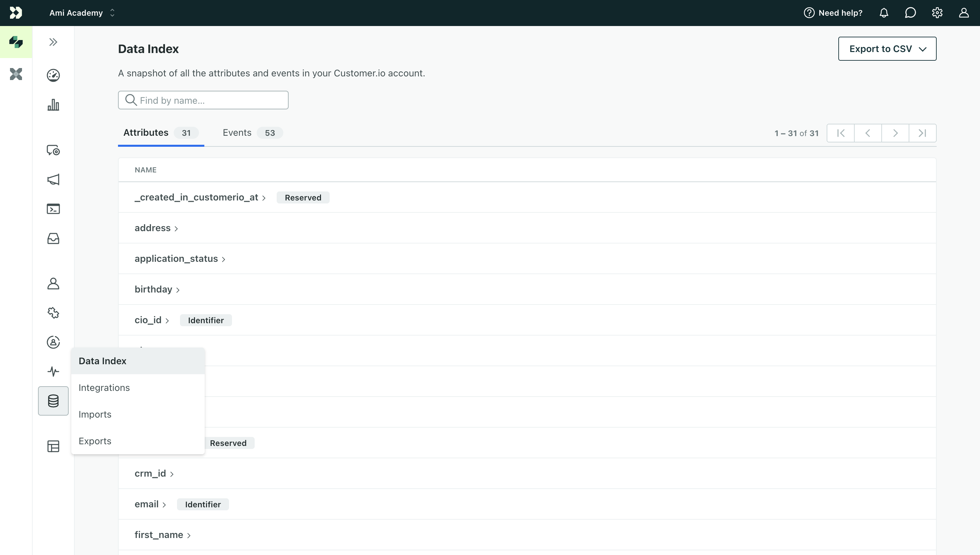Open the crm_id attribute

154,473
